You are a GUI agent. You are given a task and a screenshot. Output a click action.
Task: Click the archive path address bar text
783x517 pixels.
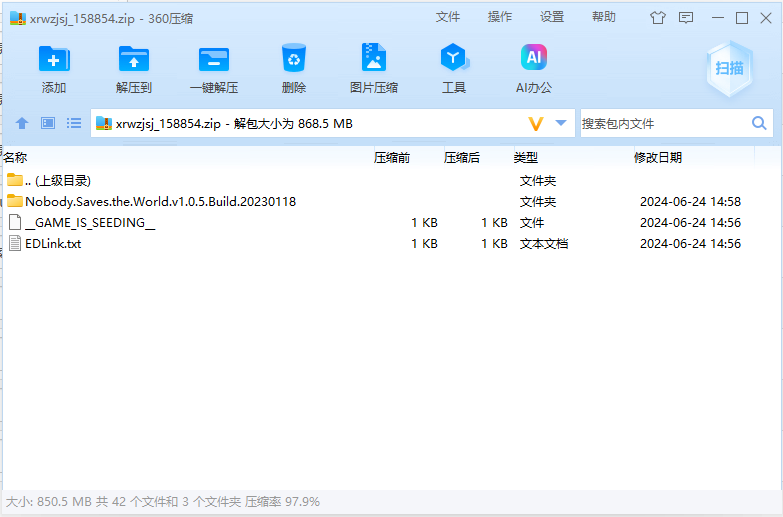(x=234, y=123)
